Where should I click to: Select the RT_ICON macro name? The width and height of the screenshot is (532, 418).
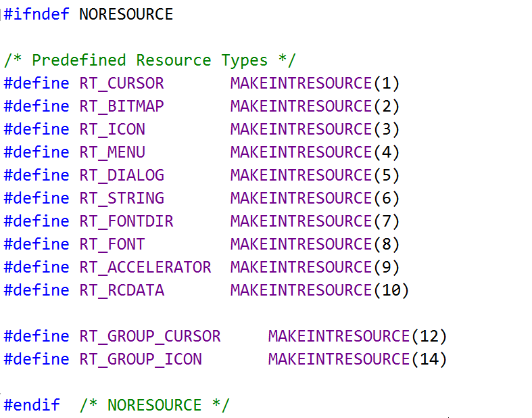click(x=112, y=129)
